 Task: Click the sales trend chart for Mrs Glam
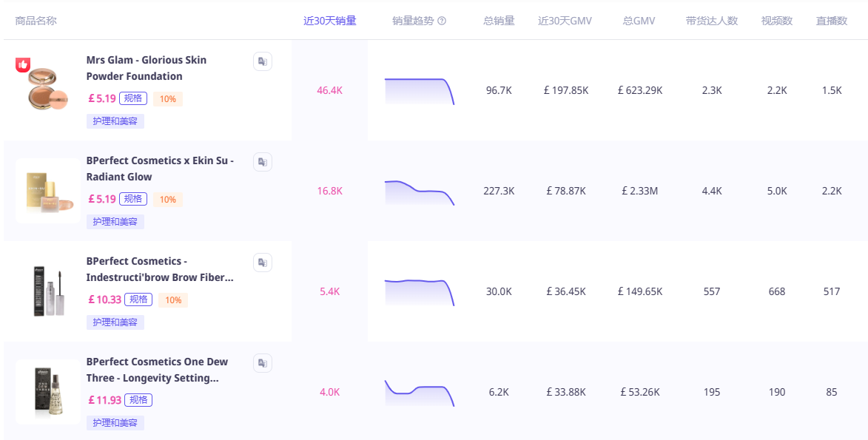419,91
